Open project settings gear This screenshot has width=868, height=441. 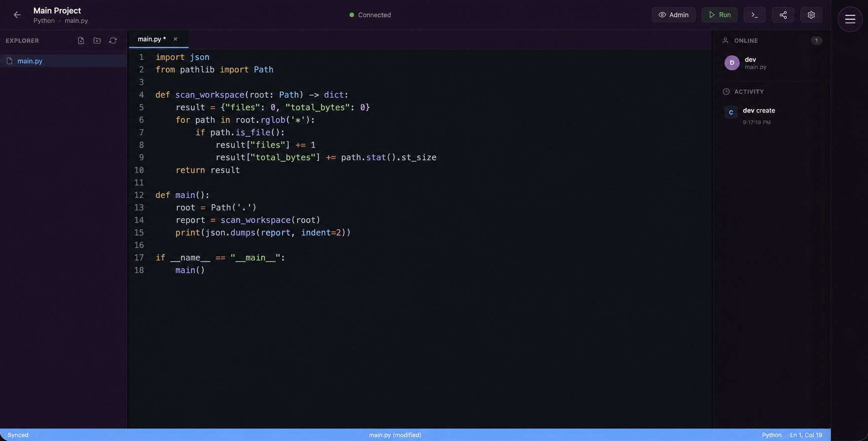811,15
